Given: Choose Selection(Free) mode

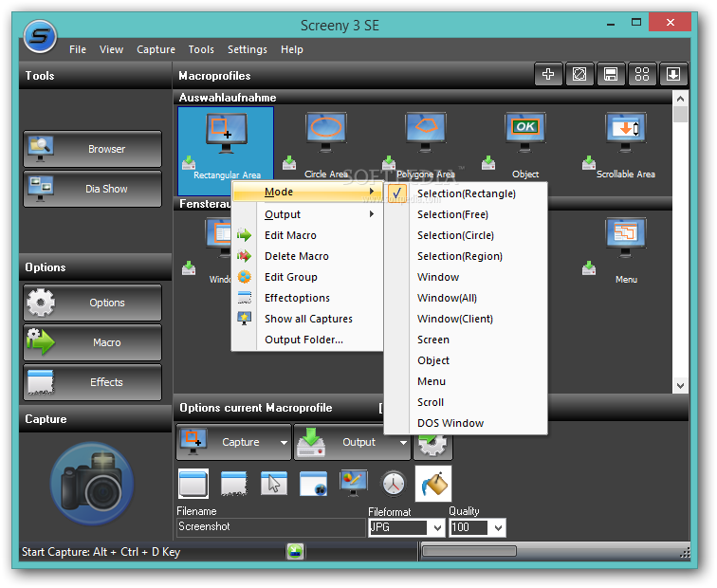Looking at the screenshot, I should tap(466, 214).
